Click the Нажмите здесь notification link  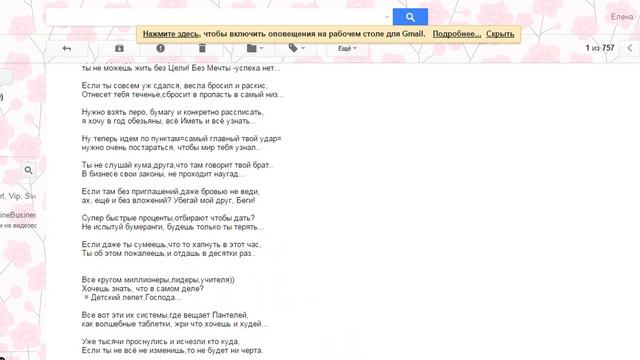click(171, 34)
